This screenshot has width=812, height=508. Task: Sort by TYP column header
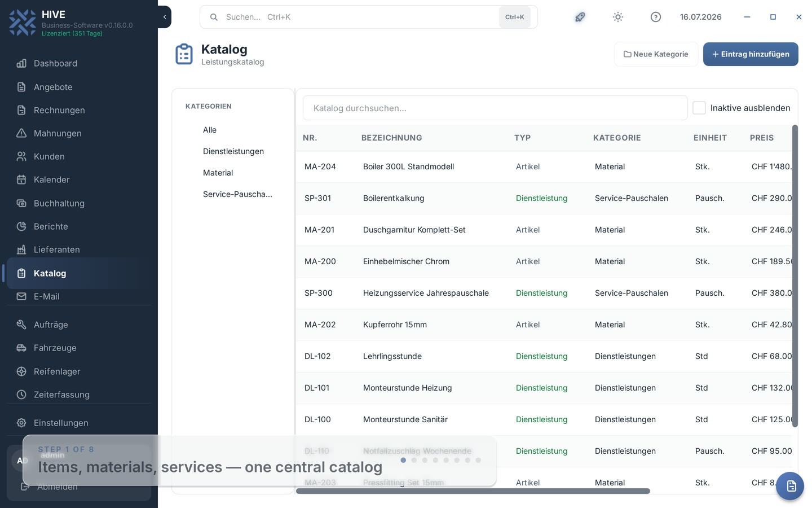click(522, 138)
